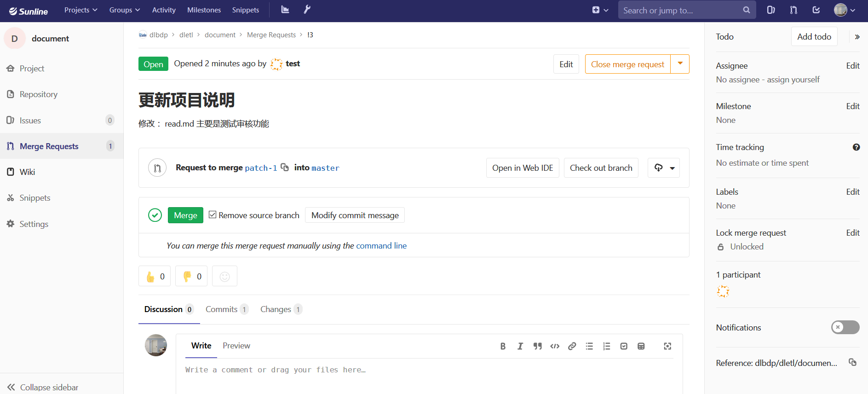Edit the Labels section
Screen dimensions: 868x394
(x=853, y=192)
